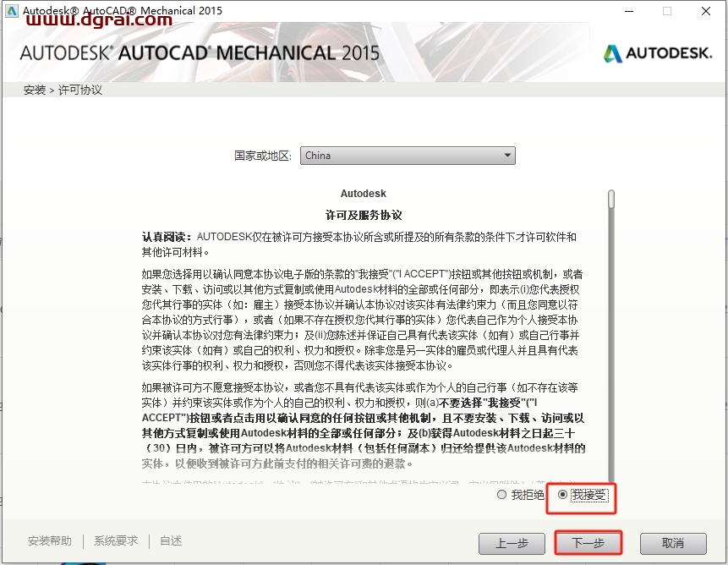Click the 许可及服务协议 heading

click(364, 215)
